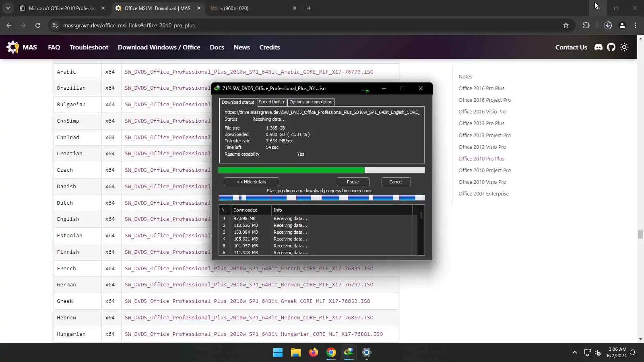
Task: Pause the current download
Action: pyautogui.click(x=353, y=182)
